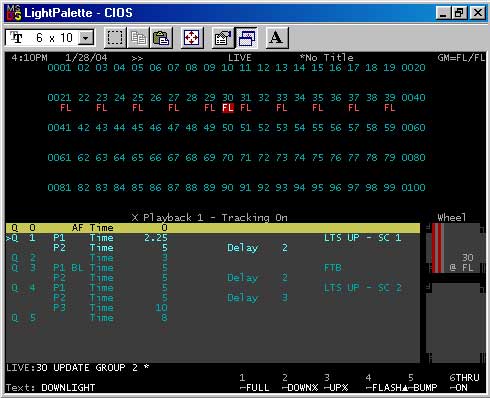Click the LightPalette title bar app icon
The width and height of the screenshot is (490, 398).
14,13
